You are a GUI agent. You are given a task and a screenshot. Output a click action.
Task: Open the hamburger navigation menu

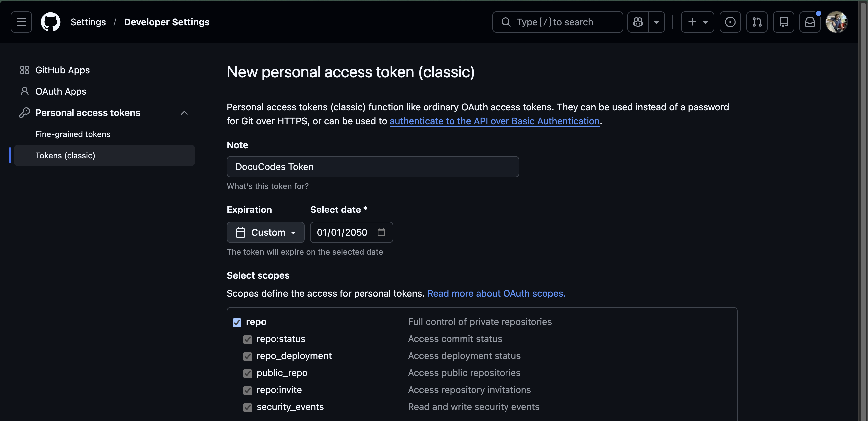21,22
